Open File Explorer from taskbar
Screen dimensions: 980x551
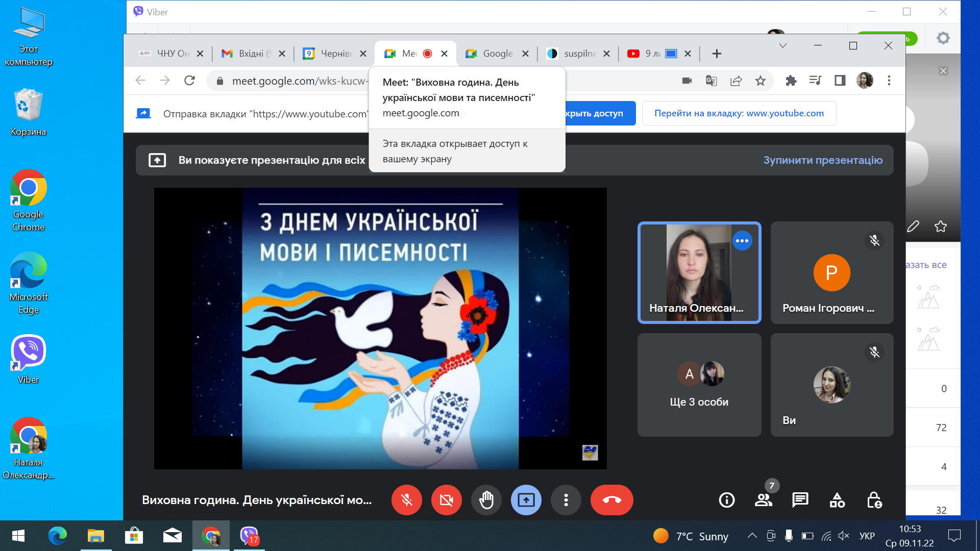coord(95,536)
